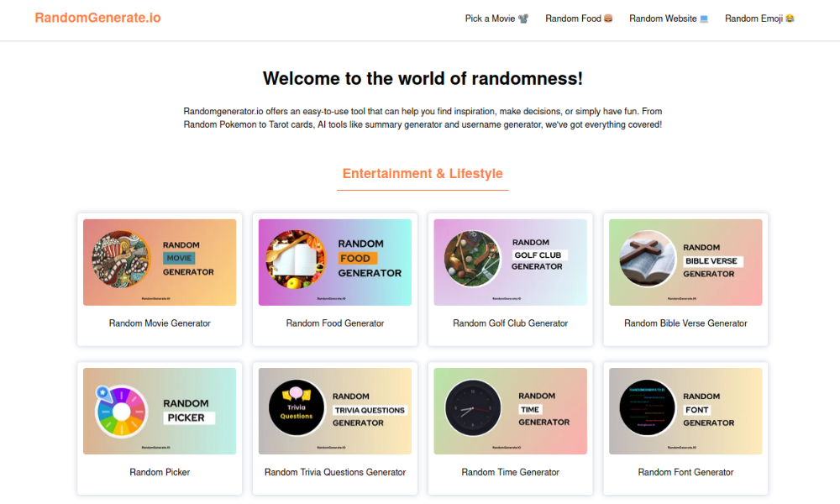
Task: Go to Random Website nav item
Action: click(669, 18)
